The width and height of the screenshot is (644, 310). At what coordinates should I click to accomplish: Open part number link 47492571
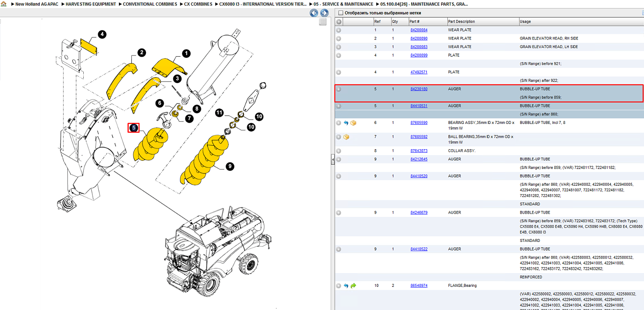(x=419, y=72)
